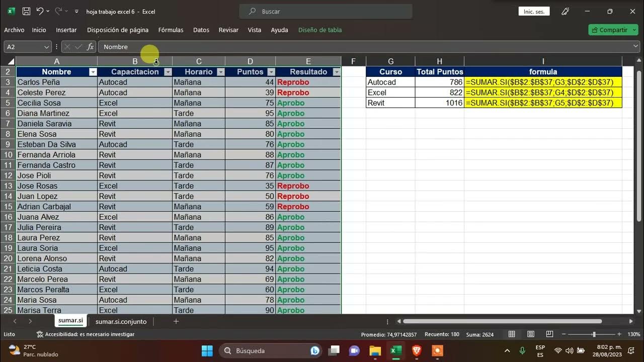Screen dimensions: 644x362
Task: Click the Redo arrow icon
Action: click(x=58, y=11)
